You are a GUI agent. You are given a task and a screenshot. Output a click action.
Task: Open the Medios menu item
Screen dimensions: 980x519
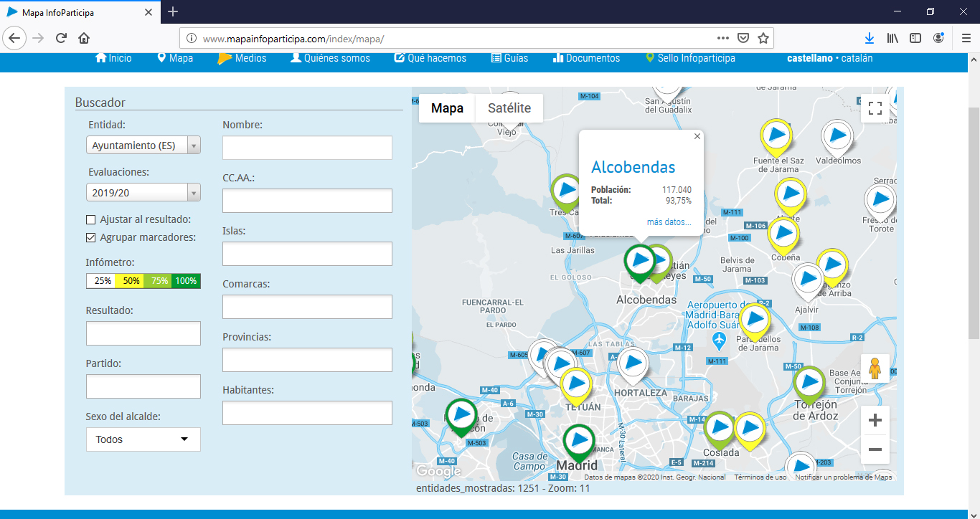tap(242, 58)
